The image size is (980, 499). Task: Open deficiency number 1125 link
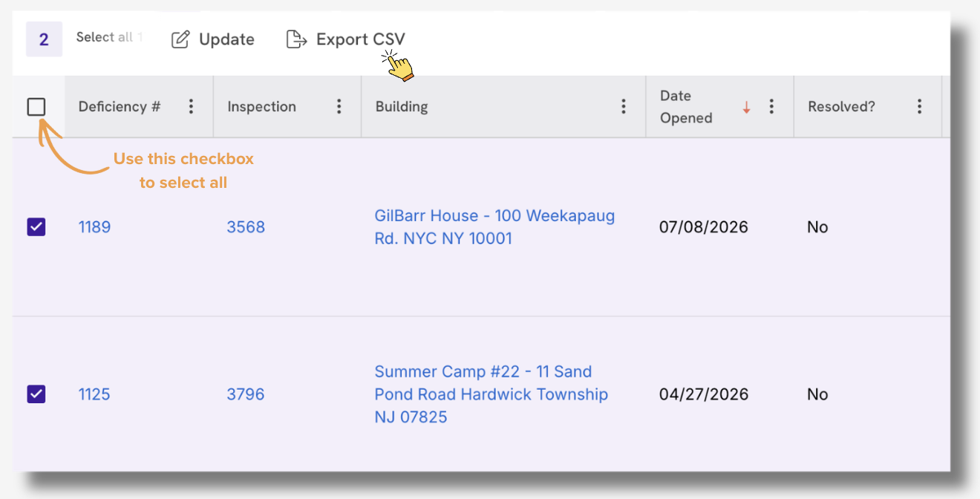94,394
